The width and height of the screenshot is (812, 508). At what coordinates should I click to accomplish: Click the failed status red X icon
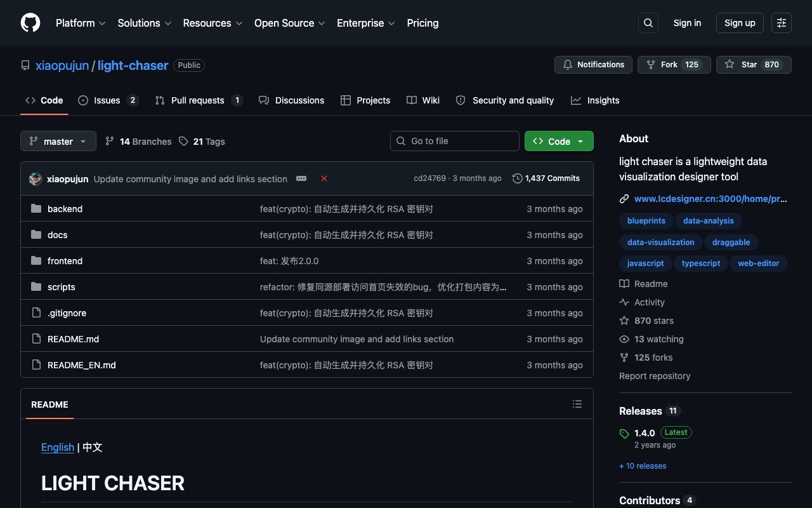(x=324, y=178)
